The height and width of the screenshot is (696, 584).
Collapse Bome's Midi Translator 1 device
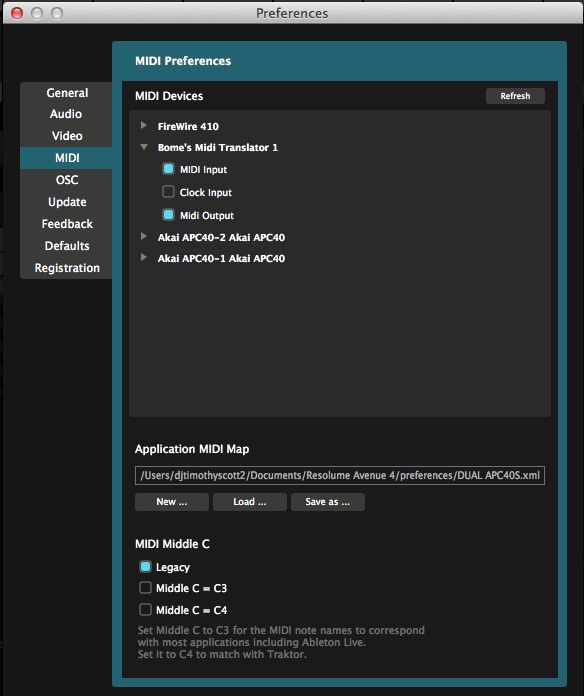[x=144, y=147]
